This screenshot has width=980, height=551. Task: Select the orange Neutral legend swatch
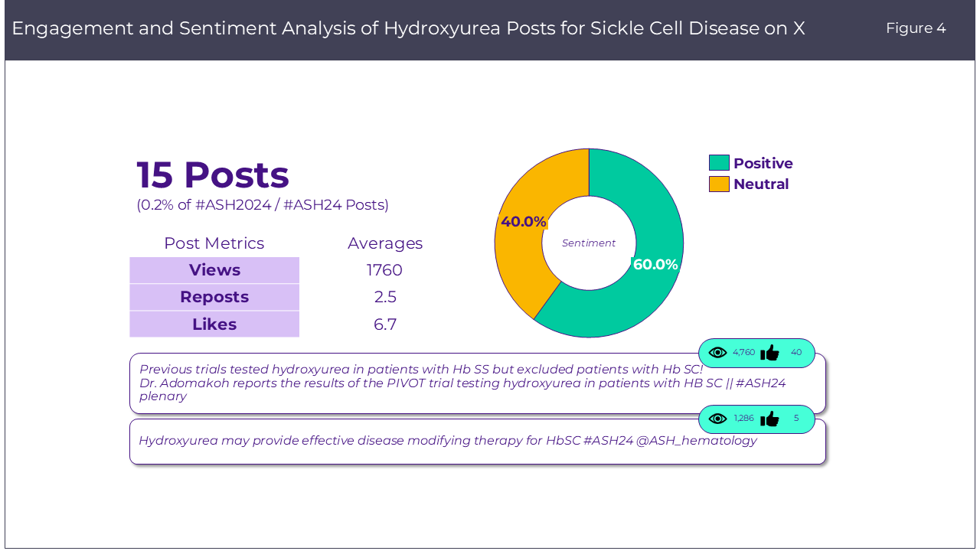coord(719,184)
